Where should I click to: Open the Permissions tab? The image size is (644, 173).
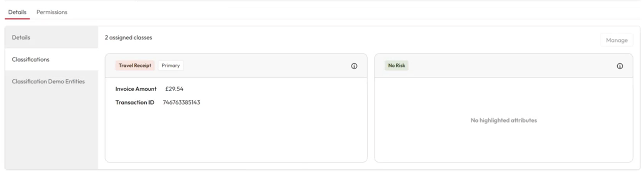click(52, 12)
